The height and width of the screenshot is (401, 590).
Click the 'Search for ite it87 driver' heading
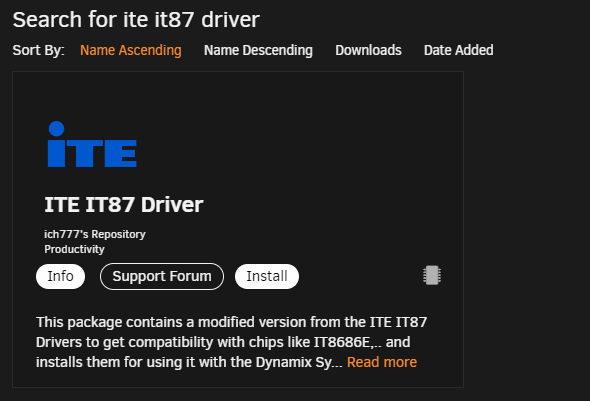(136, 20)
